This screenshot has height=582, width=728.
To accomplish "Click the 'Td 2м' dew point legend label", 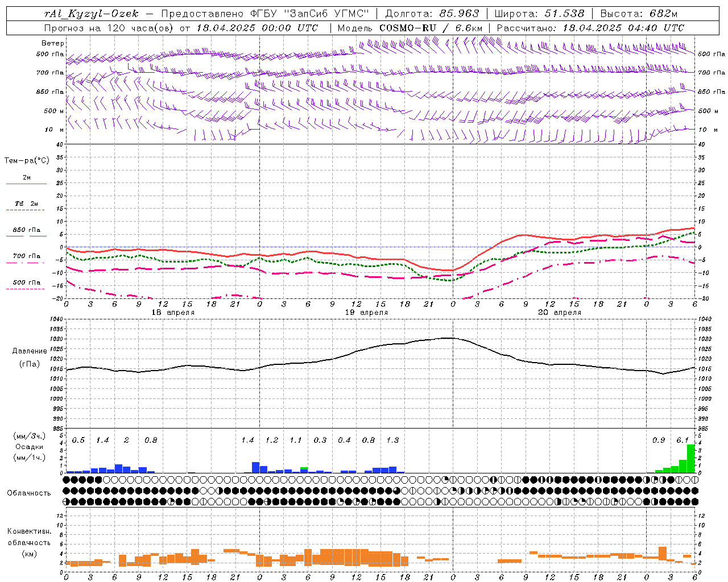I will [27, 203].
